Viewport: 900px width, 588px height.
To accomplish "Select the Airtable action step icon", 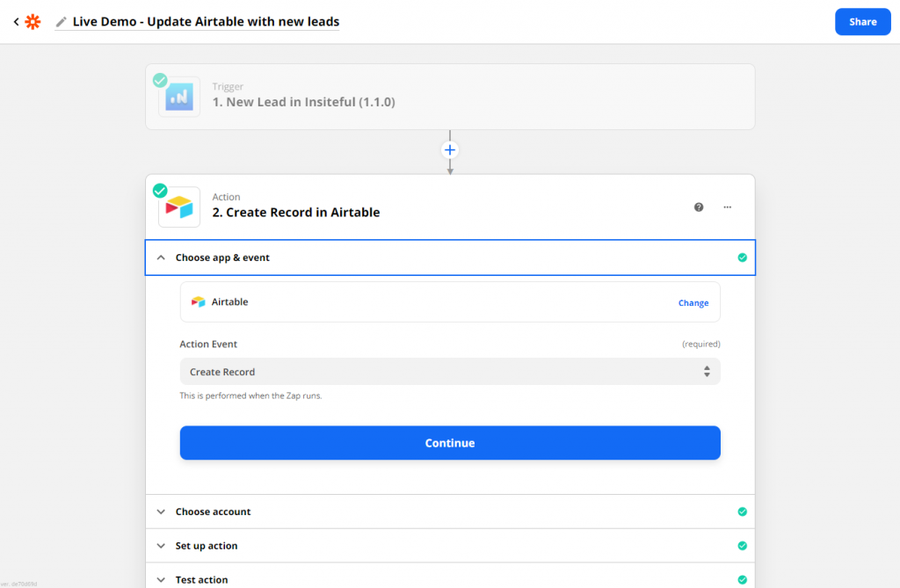I will tap(179, 207).
